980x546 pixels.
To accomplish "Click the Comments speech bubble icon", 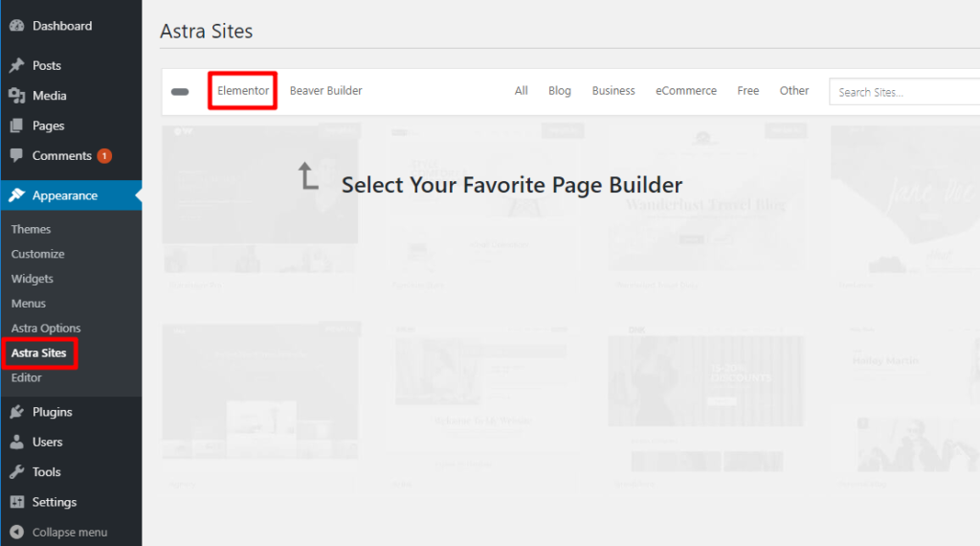I will point(17,155).
